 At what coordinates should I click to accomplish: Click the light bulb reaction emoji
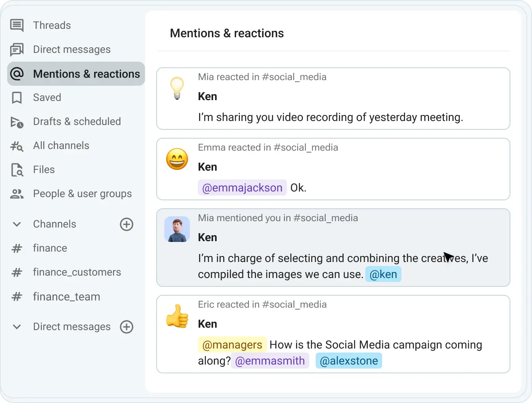tap(177, 88)
